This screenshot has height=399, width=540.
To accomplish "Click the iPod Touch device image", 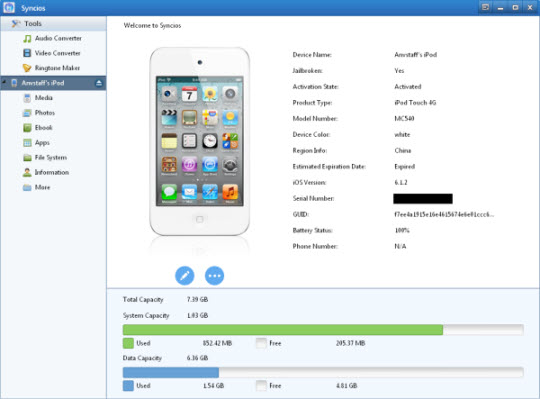I will (199, 141).
